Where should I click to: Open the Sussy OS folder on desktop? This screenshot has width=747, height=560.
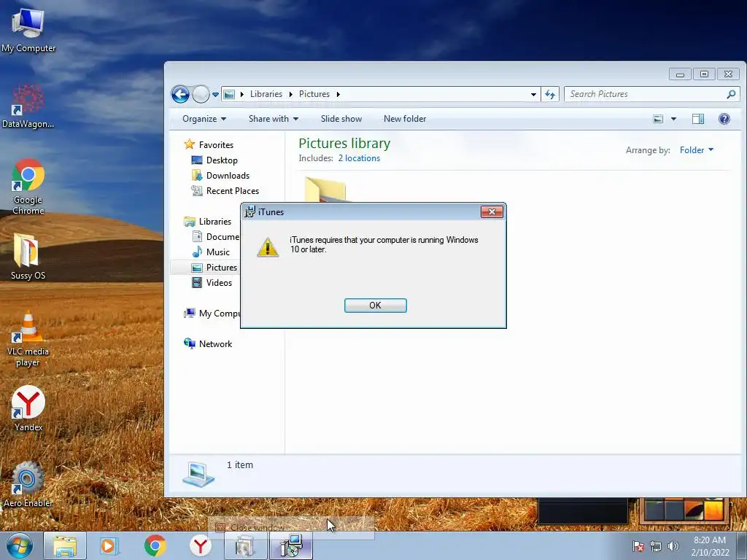(x=28, y=256)
